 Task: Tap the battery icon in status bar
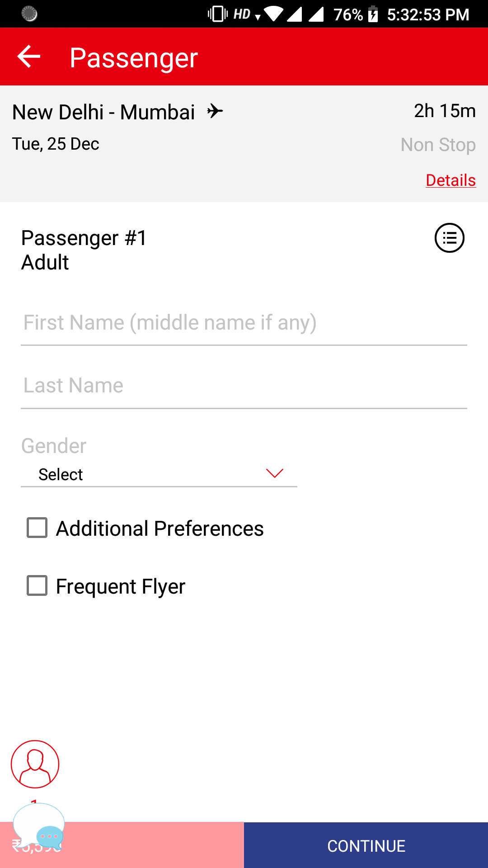pos(373,14)
